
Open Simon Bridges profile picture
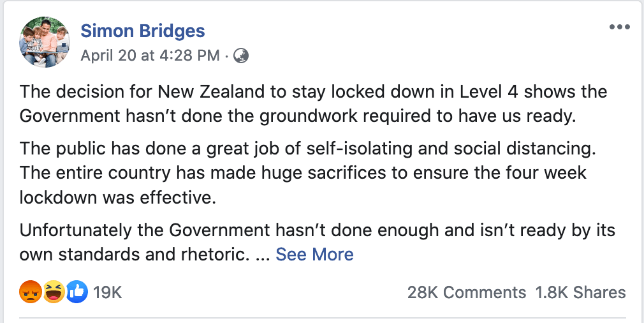(45, 42)
